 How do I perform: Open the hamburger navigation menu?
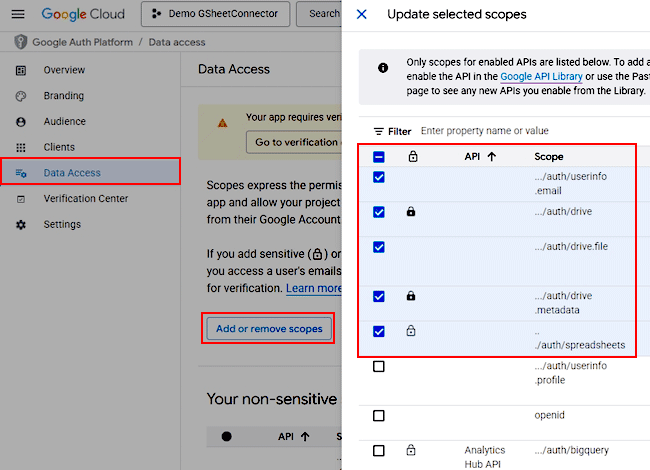(x=17, y=14)
